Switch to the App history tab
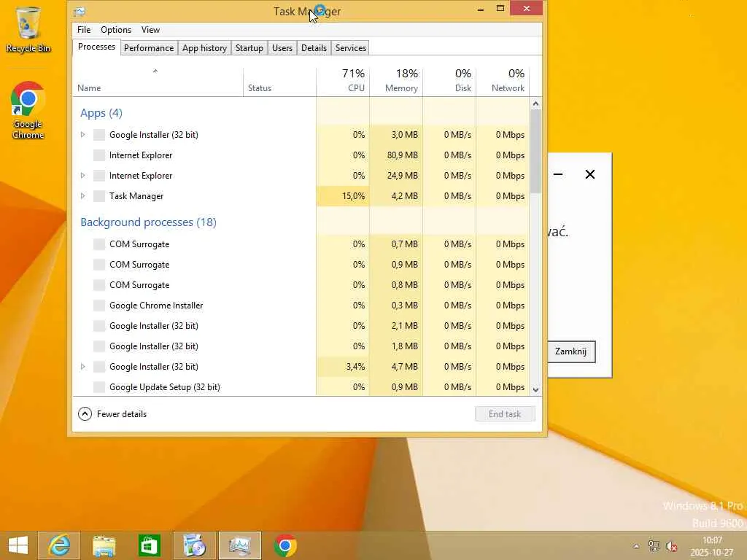The height and width of the screenshot is (560, 747). click(204, 48)
